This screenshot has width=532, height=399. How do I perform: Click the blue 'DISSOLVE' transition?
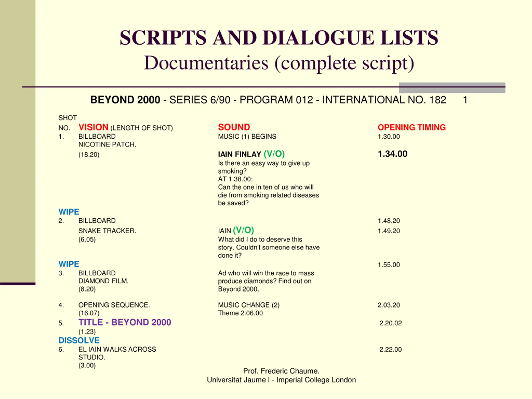coord(79,341)
